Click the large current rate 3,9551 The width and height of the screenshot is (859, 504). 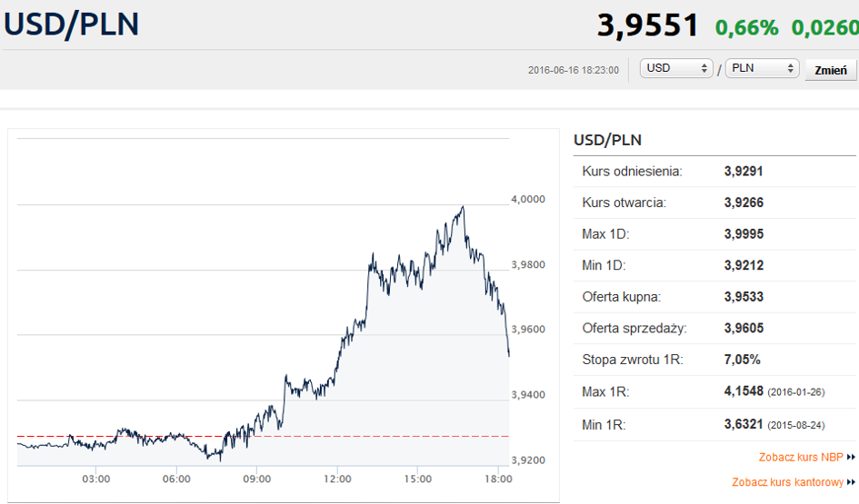pos(647,25)
